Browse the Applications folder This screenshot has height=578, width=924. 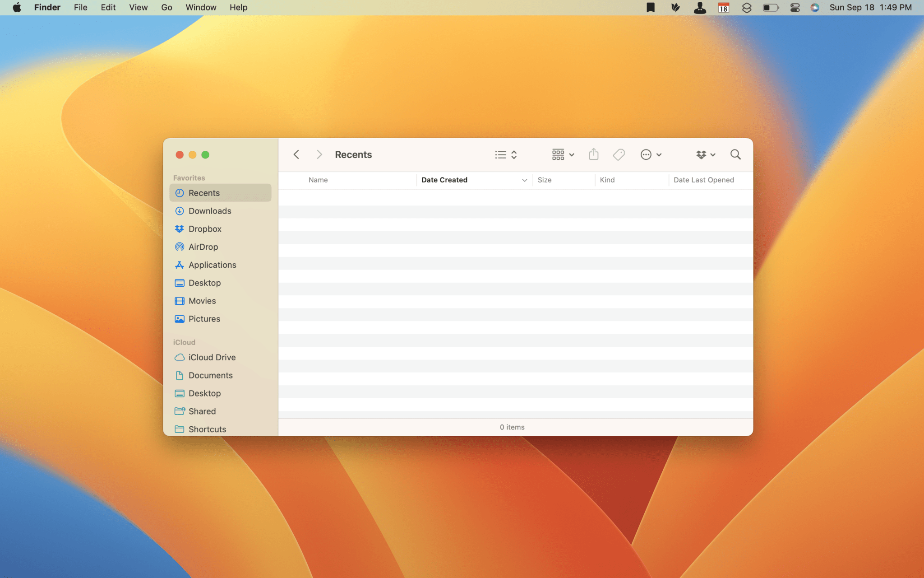click(x=212, y=265)
